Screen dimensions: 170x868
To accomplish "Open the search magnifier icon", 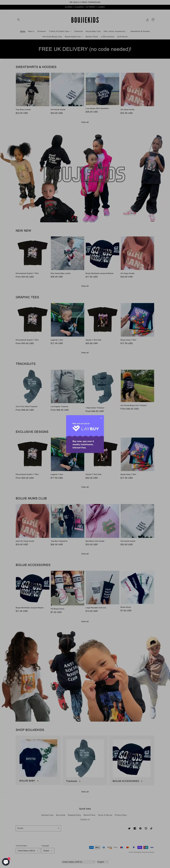I will click(19, 20).
